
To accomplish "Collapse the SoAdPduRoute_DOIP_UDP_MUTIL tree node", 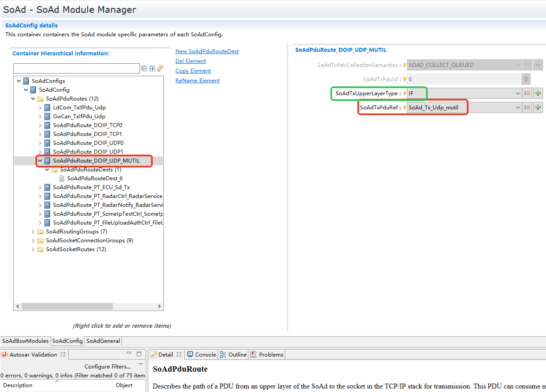I will coord(40,161).
